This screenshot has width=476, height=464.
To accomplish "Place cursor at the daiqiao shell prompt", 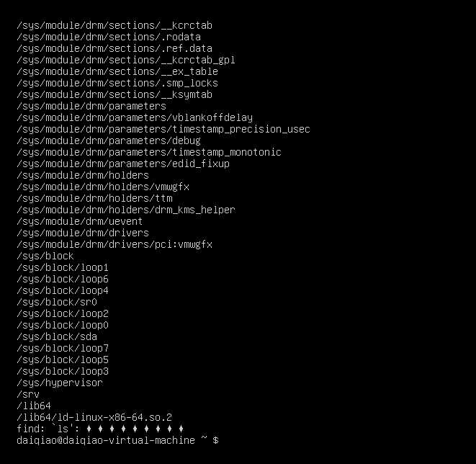I will click(x=117, y=441).
